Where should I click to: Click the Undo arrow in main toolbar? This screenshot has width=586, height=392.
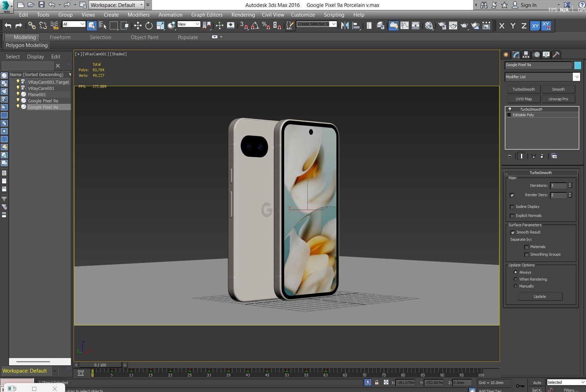[x=8, y=26]
